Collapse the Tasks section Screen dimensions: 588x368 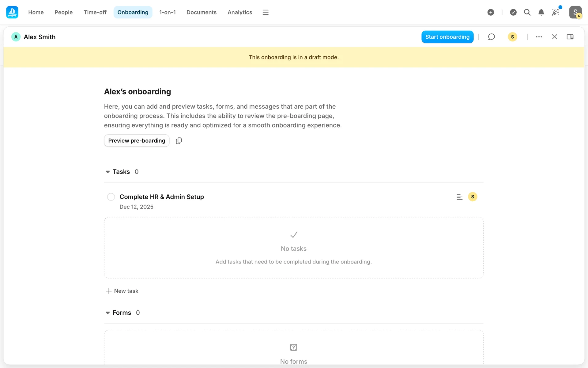pos(107,172)
